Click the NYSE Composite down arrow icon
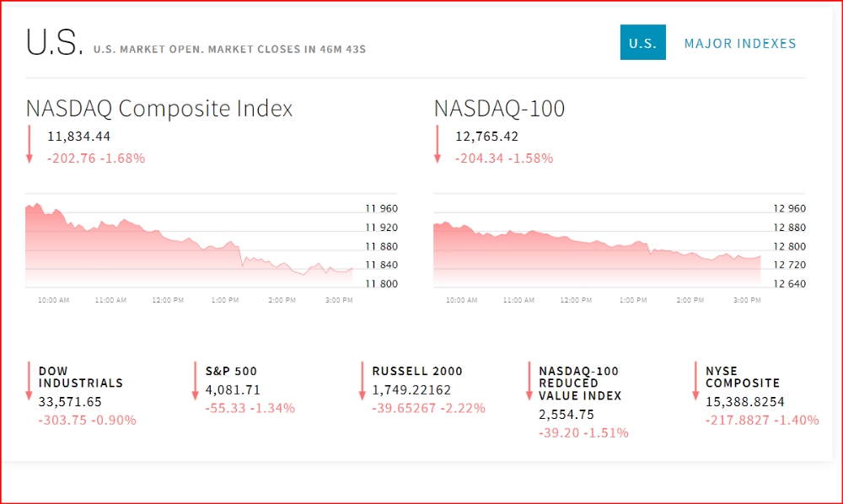The width and height of the screenshot is (843, 504). coord(696,381)
